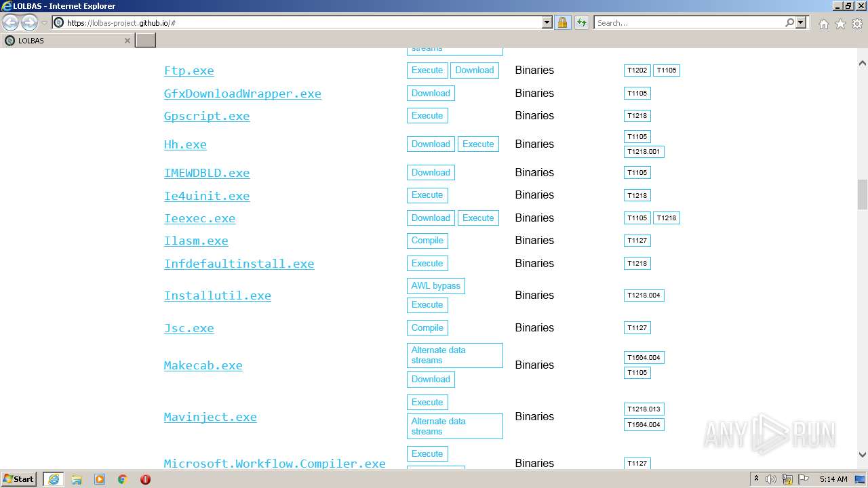Click Execute tag for Gpscript.exe
Screen dimensions: 868x488
(427, 116)
